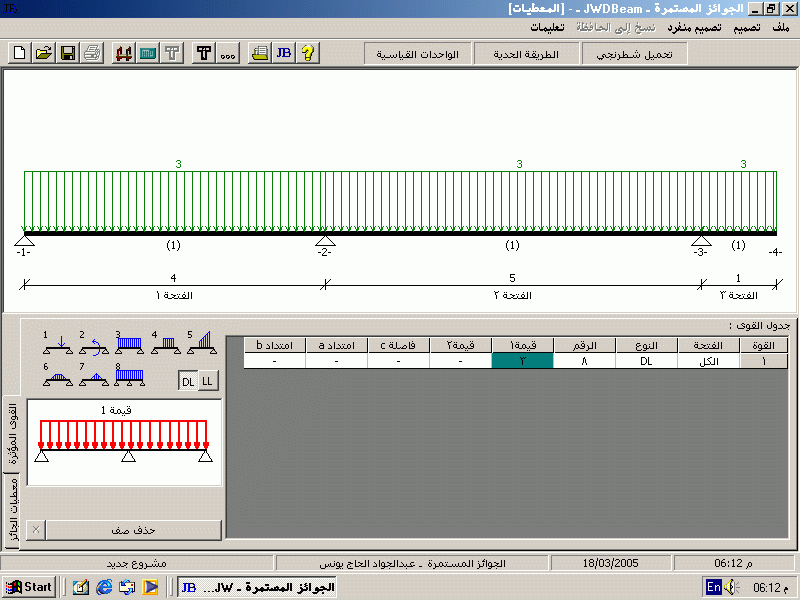Image resolution: width=800 pixels, height=600 pixels.
Task: Pick load type 8 full-beam distributed load
Action: pos(130,375)
